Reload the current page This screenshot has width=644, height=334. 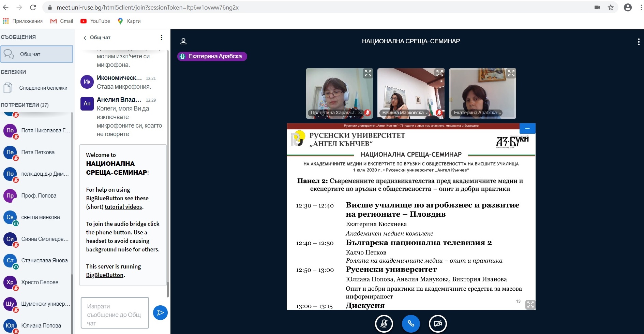pos(33,7)
